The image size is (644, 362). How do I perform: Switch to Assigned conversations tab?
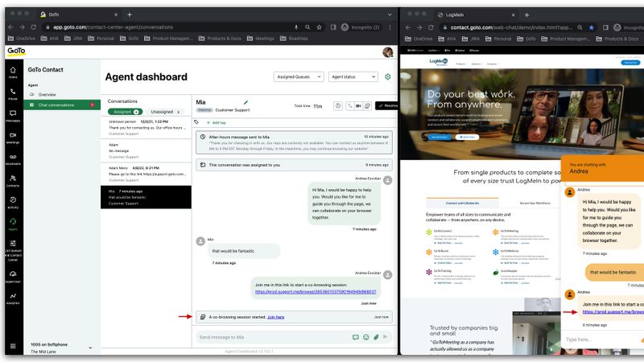coord(126,112)
